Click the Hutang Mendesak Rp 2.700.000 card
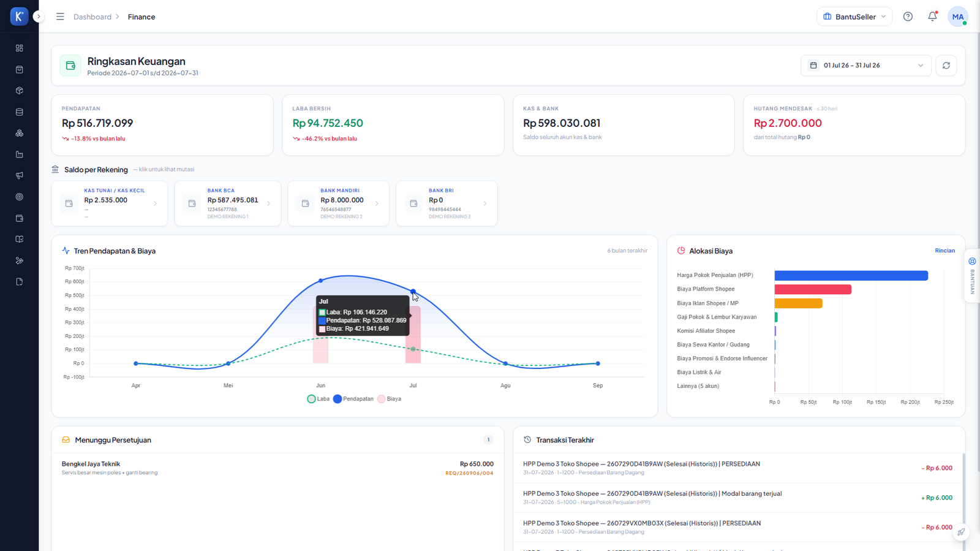Screen dimensions: 980x551 854,125
